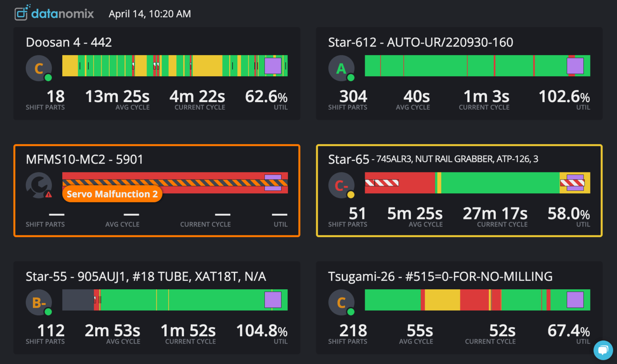Screen dimensions: 617x364
Task: Click the purple marker on Tsugami-26 timeline
Action: pos(575,300)
